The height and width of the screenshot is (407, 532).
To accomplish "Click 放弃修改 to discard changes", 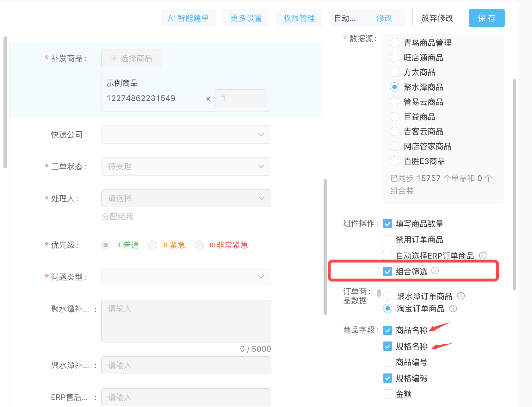I will click(x=437, y=18).
